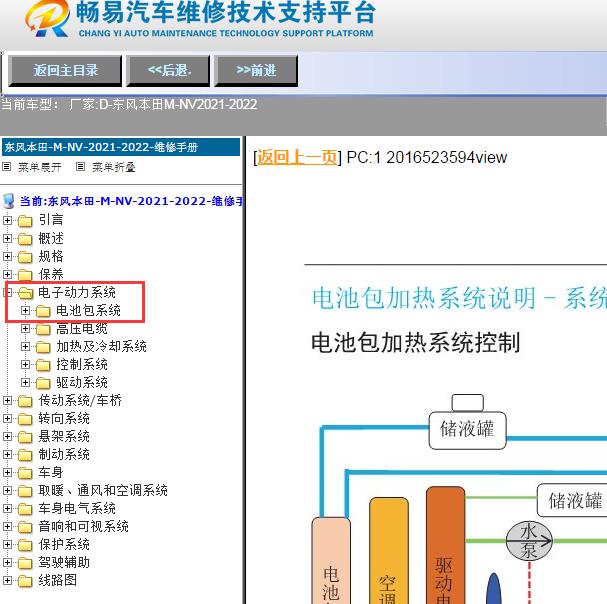607x604 pixels.
Task: Click the 返回主目录 button
Action: point(65,70)
